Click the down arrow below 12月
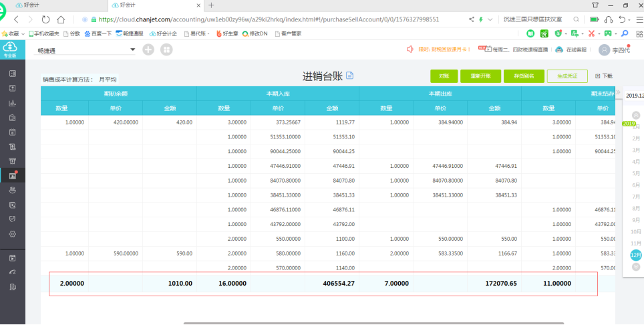 tap(635, 266)
